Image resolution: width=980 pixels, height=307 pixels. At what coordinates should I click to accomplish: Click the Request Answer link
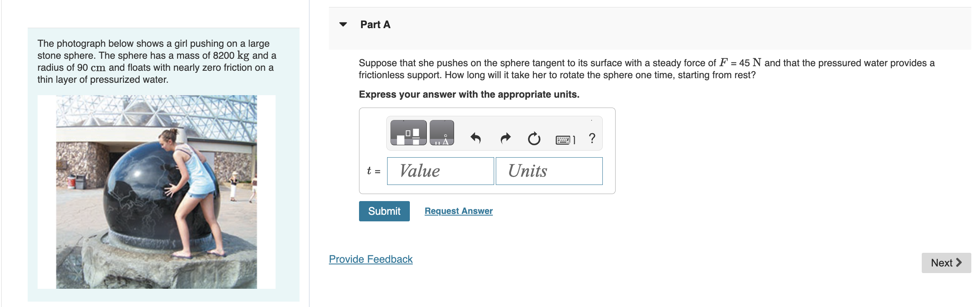coord(458,211)
